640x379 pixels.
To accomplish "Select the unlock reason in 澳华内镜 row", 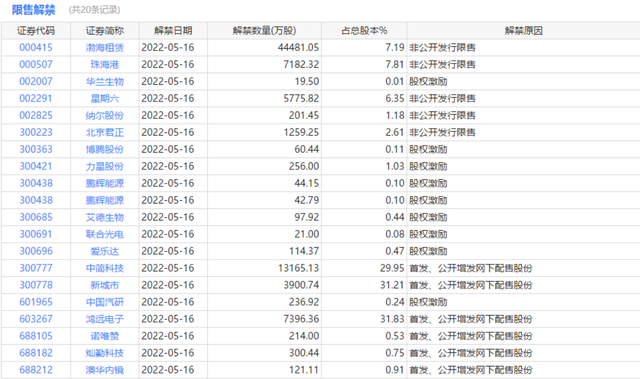I will pos(471,370).
